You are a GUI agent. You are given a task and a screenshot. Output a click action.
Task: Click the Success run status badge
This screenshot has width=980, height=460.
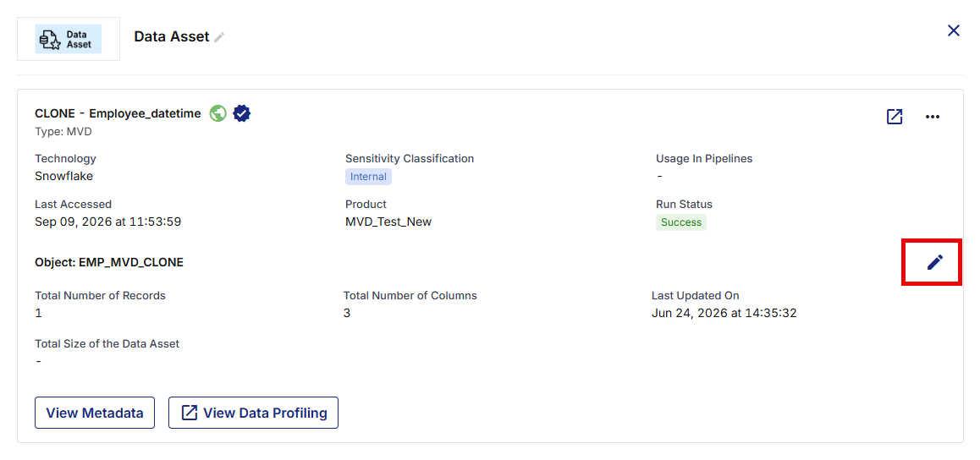681,222
